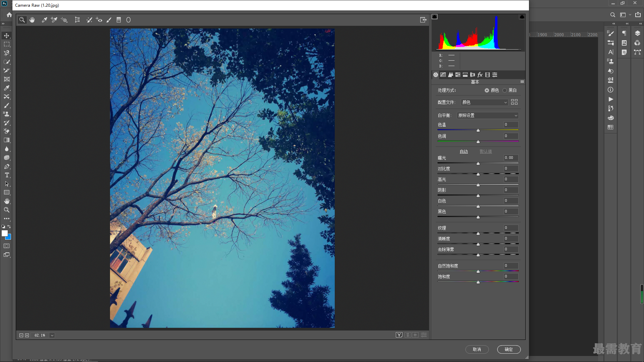Select the Transform tool in Camera Raw
Screen dimensions: 644x362
tap(77, 20)
